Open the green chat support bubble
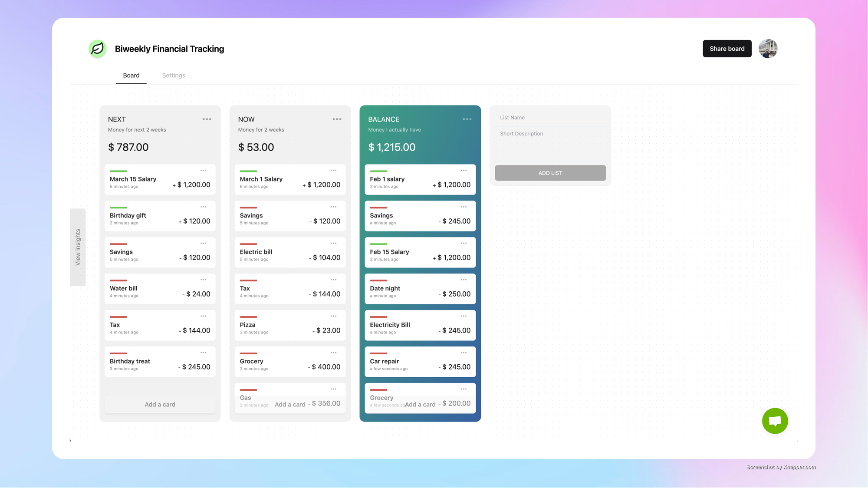Image resolution: width=868 pixels, height=488 pixels. pos(775,421)
